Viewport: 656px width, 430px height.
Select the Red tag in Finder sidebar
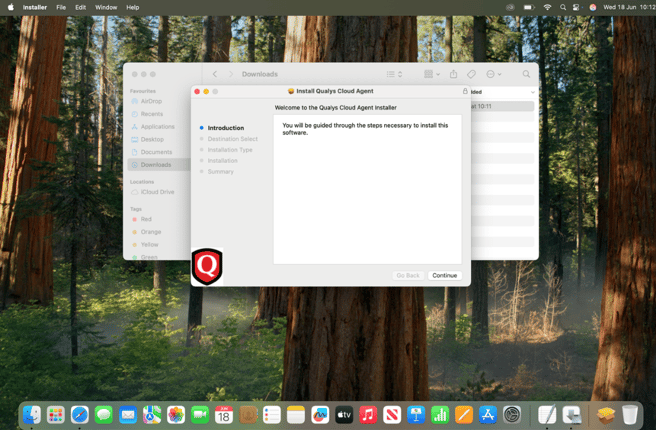[146, 219]
